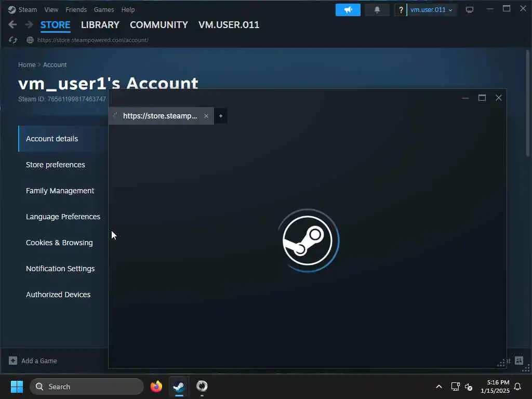Click the popup window resize grip
This screenshot has height=399, width=532.
tap(501, 363)
